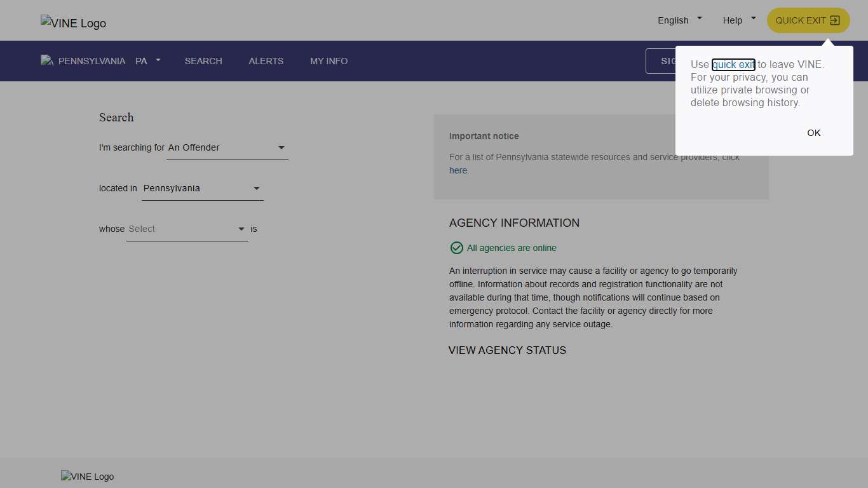The width and height of the screenshot is (868, 488).
Task: Click the 'here' link in Important notice
Action: click(458, 170)
